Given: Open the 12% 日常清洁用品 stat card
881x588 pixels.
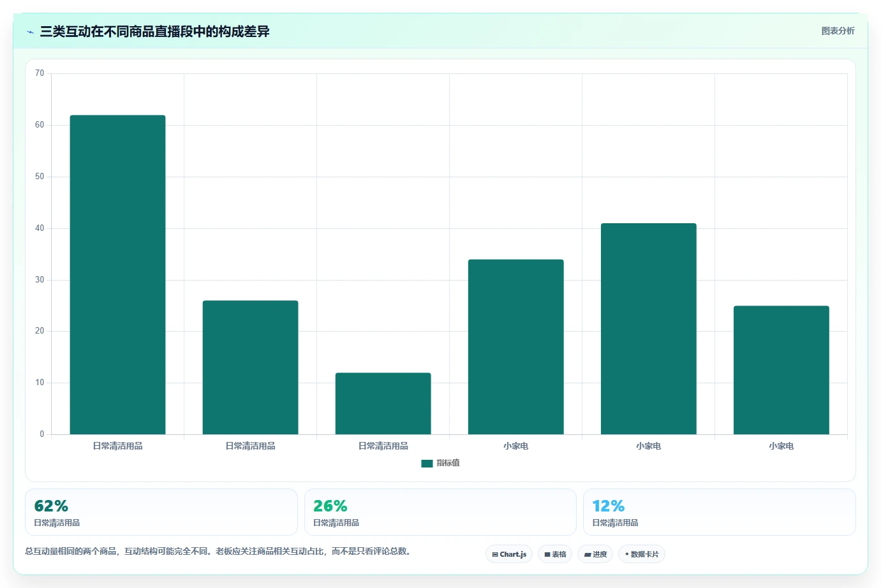Looking at the screenshot, I should (720, 512).
